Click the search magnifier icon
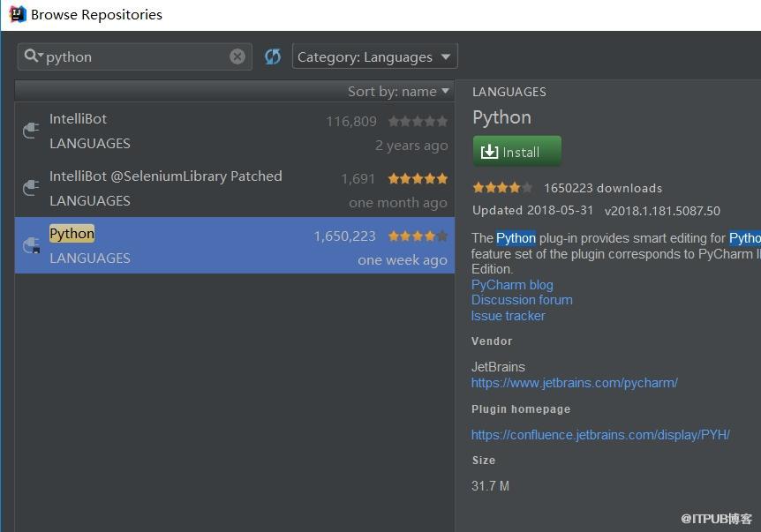761x532 pixels. coord(33,56)
